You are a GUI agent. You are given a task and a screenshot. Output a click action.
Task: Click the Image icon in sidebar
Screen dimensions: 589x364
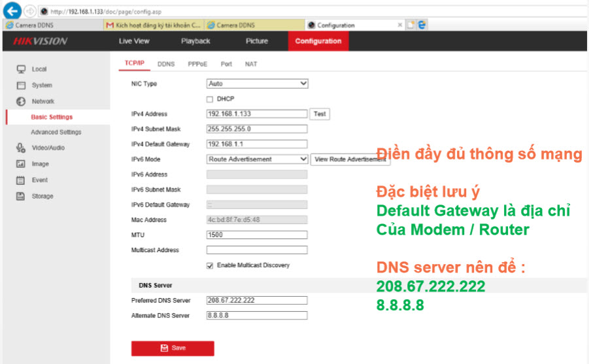click(x=21, y=164)
